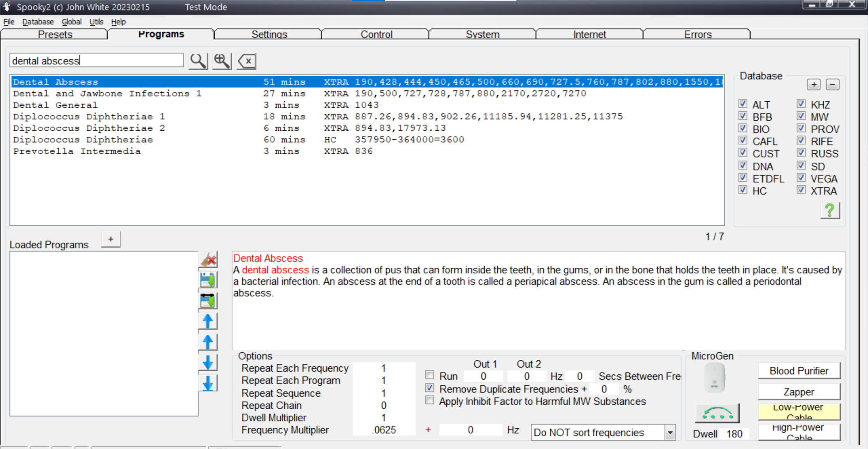The image size is (868, 449).
Task: Click the Database plus button
Action: [813, 85]
